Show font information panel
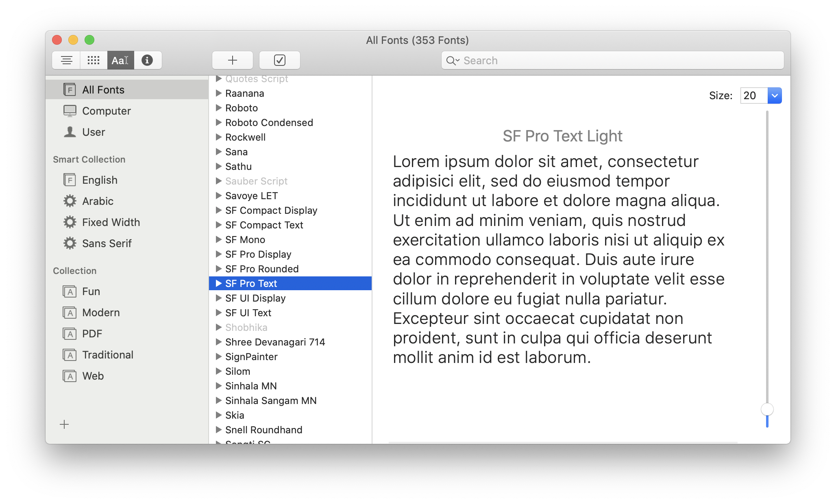Viewport: 836px width, 504px height. tap(148, 61)
